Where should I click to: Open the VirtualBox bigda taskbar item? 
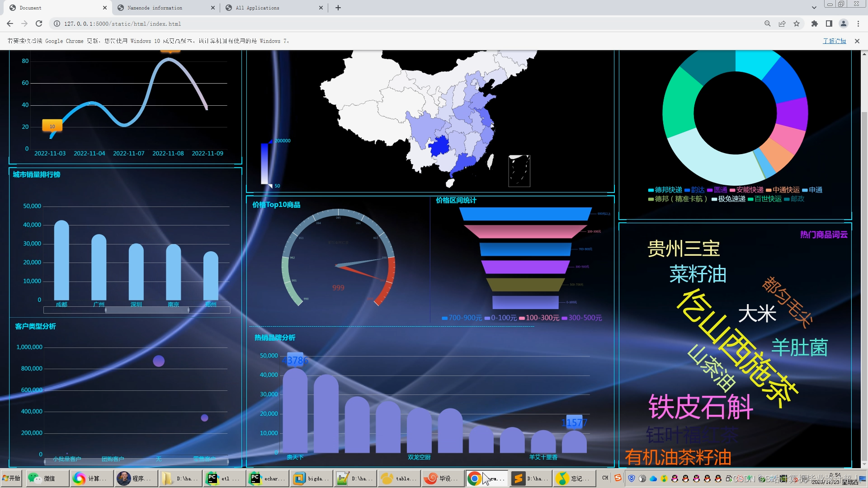click(312, 478)
